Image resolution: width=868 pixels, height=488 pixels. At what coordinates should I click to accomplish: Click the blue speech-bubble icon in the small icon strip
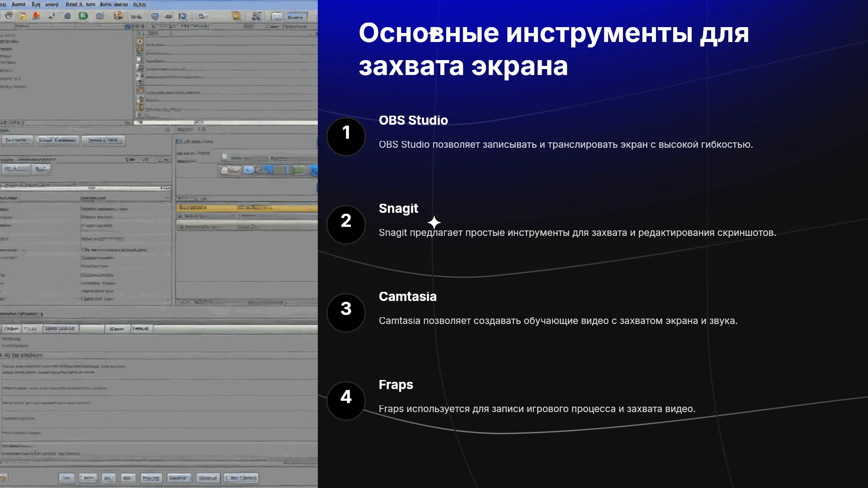[x=249, y=170]
